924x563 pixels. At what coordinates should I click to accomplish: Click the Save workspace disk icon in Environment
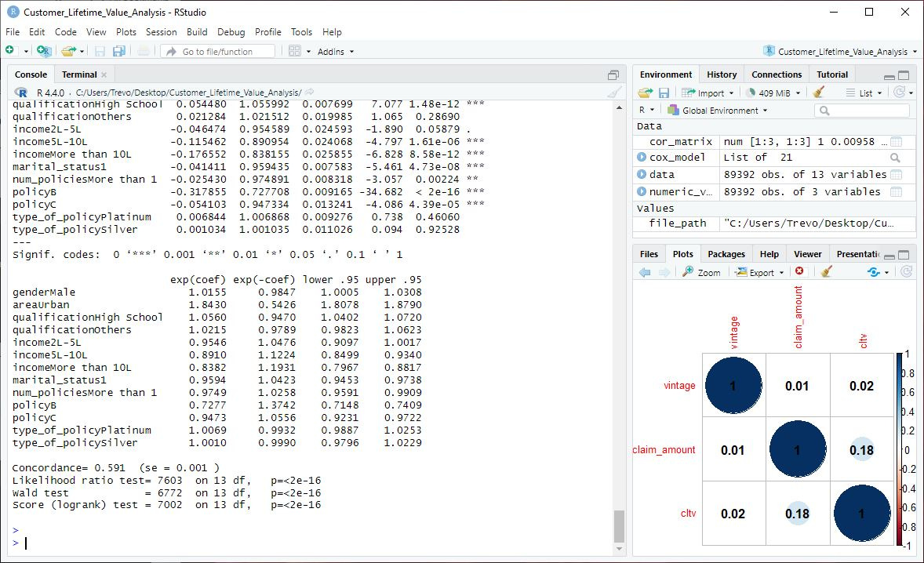coord(664,93)
